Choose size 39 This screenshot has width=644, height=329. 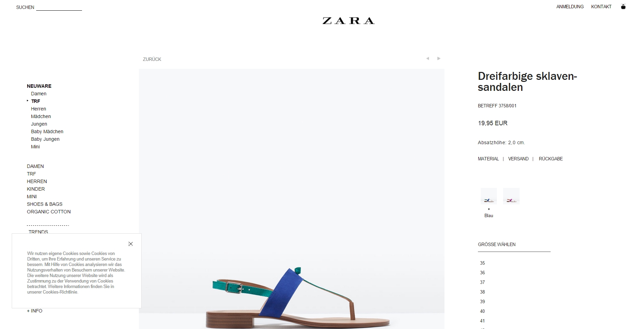coord(482,301)
